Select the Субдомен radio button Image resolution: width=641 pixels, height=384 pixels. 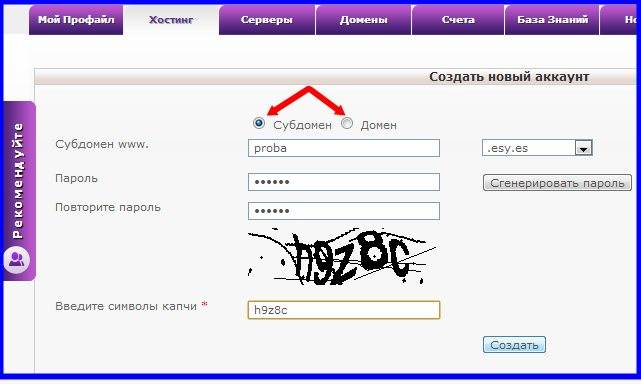[259, 123]
